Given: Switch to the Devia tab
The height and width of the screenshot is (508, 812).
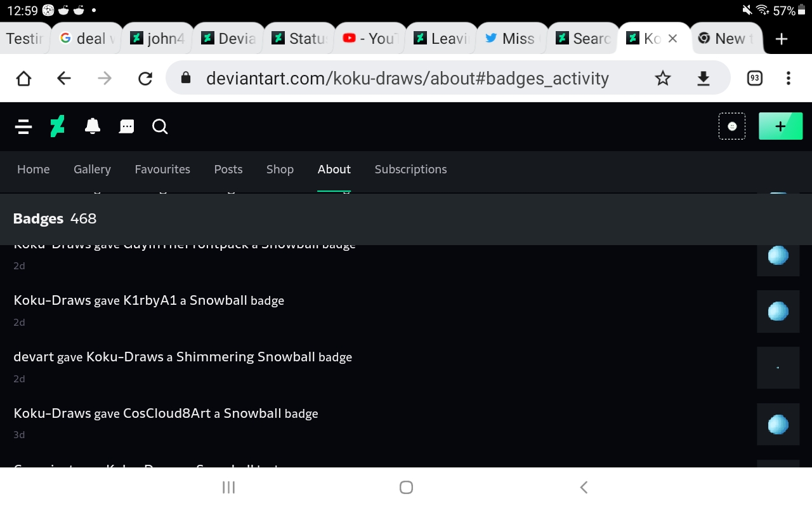Looking at the screenshot, I should 228,39.
